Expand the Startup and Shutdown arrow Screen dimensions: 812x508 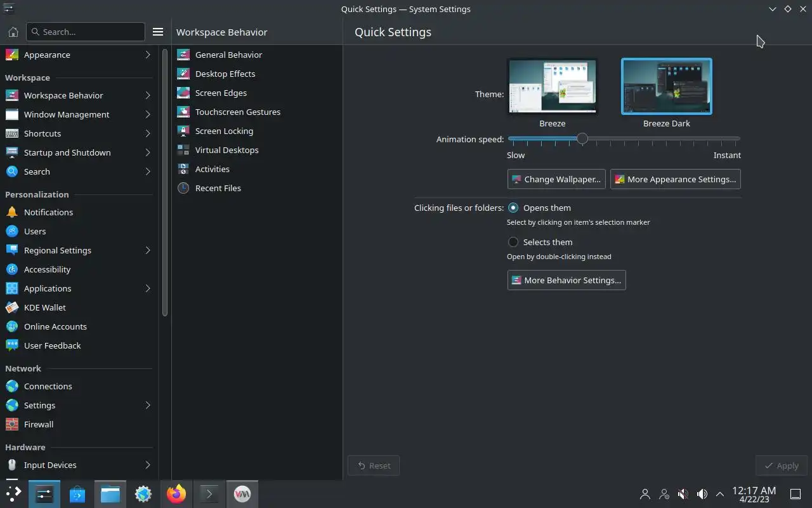pos(148,152)
